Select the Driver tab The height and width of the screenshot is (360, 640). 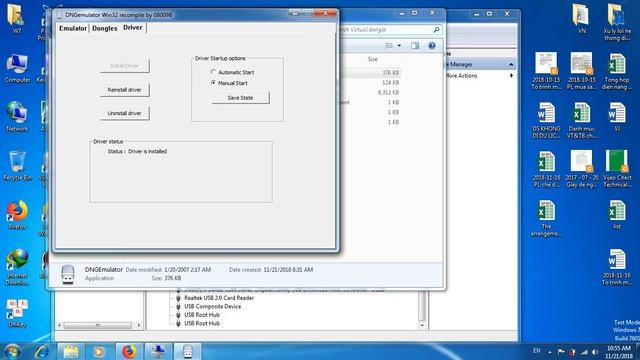coord(133,27)
